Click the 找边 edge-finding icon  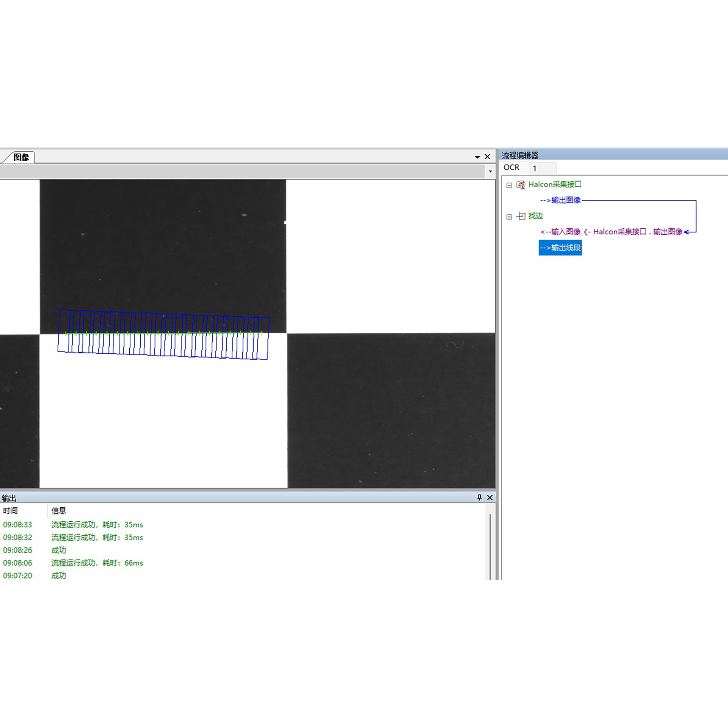tap(521, 216)
